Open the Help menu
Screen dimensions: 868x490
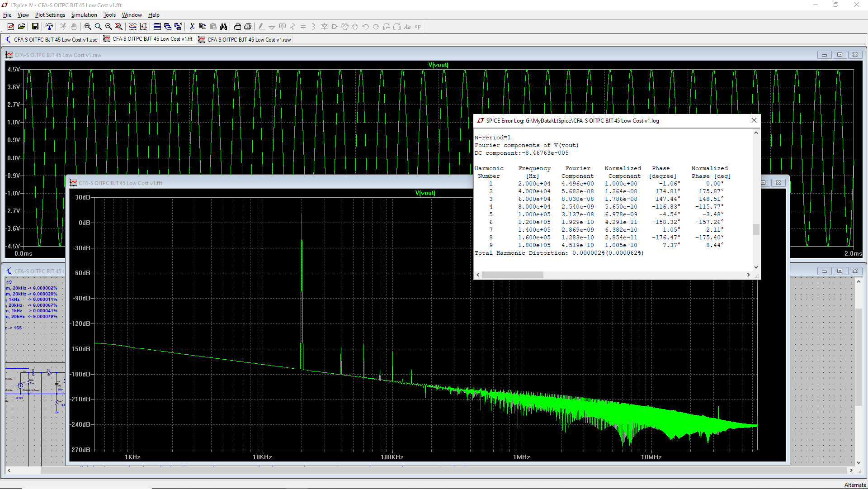[154, 15]
